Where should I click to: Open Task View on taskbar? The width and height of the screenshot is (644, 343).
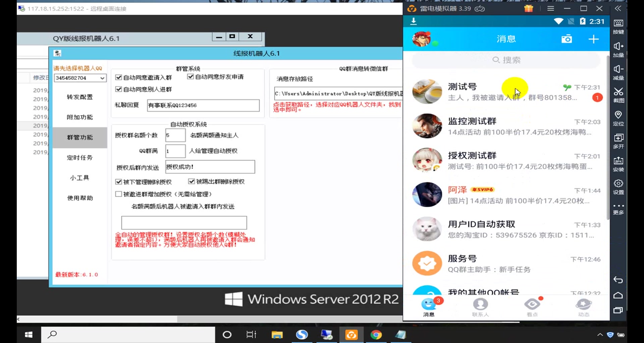point(251,335)
